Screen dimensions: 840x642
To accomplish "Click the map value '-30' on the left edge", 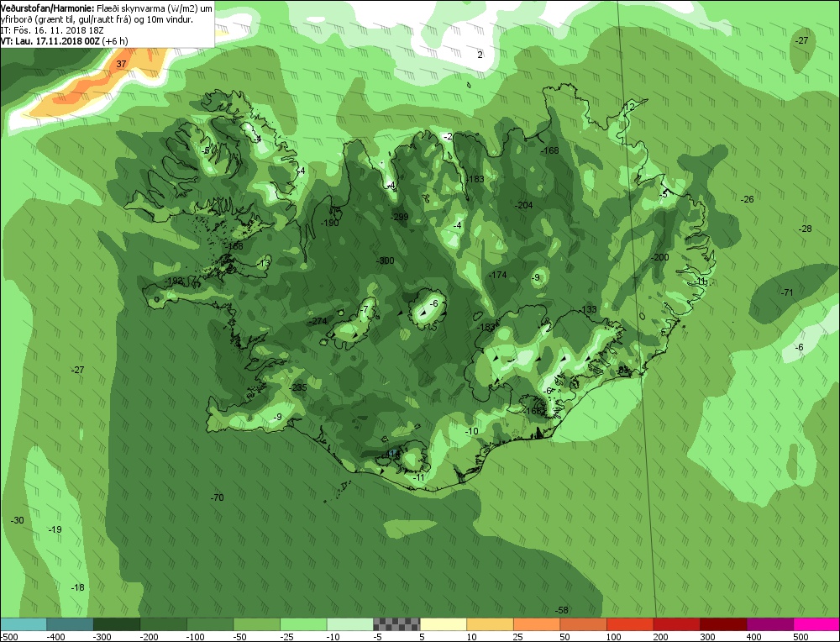I will point(18,520).
